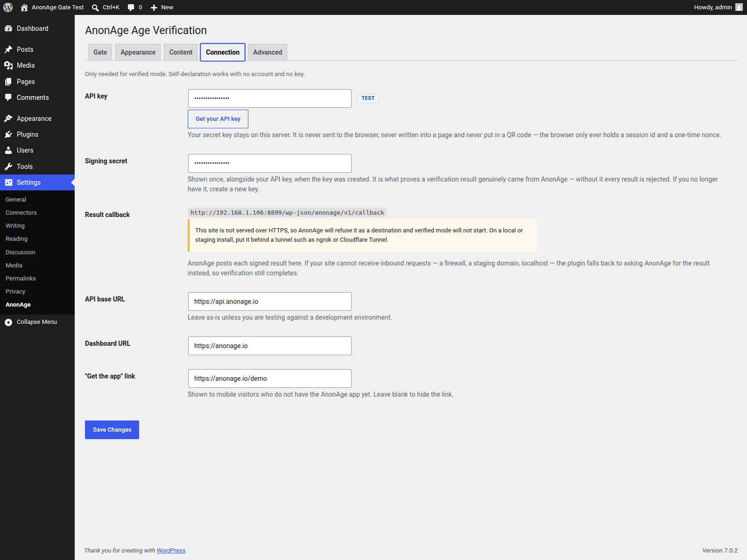Open the Posts menu item

pyautogui.click(x=37, y=49)
